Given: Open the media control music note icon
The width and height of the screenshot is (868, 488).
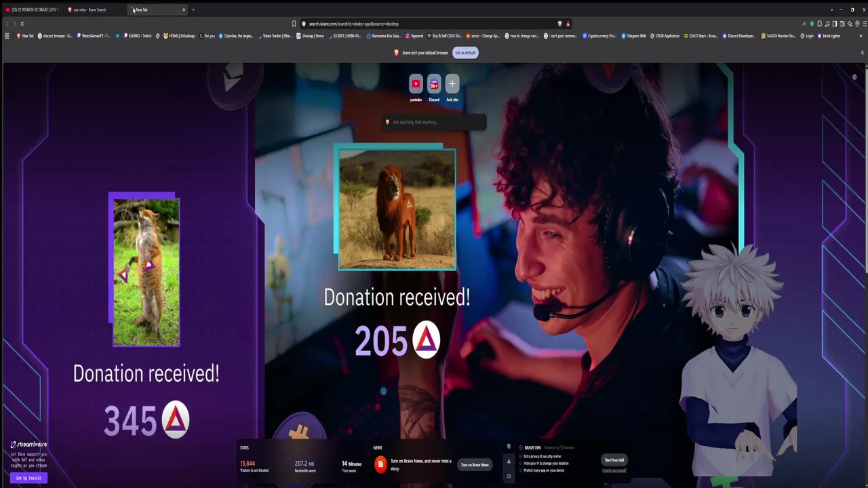Looking at the screenshot, I should 827,24.
